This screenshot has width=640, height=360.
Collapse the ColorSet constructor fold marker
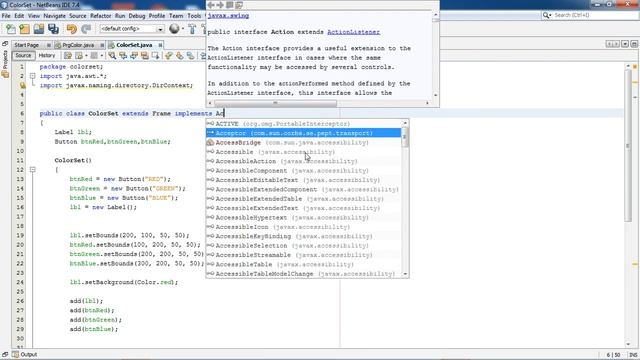pos(32,169)
